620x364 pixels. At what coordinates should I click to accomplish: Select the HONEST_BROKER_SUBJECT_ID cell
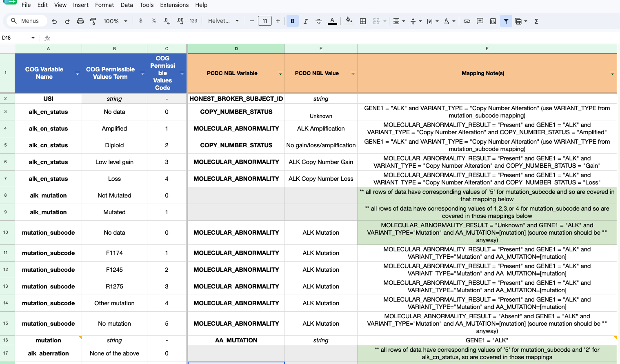click(x=236, y=99)
